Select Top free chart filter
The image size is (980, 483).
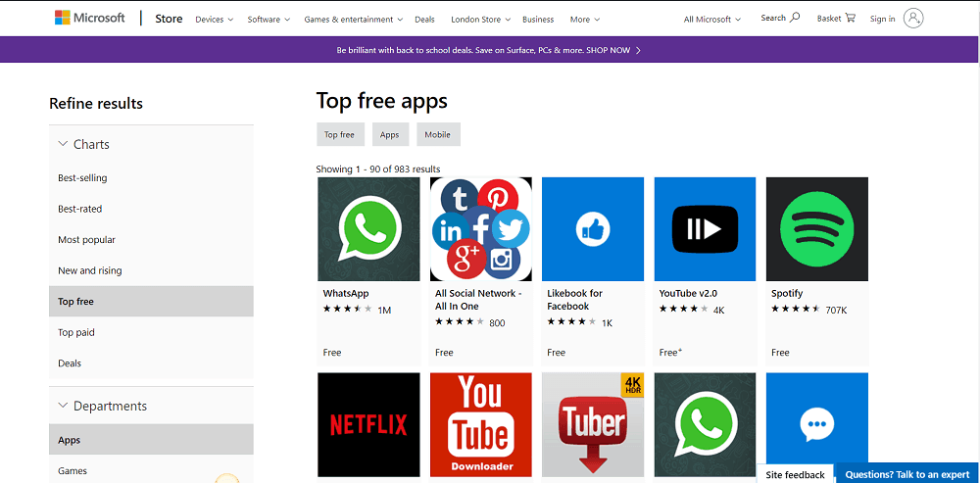click(151, 301)
